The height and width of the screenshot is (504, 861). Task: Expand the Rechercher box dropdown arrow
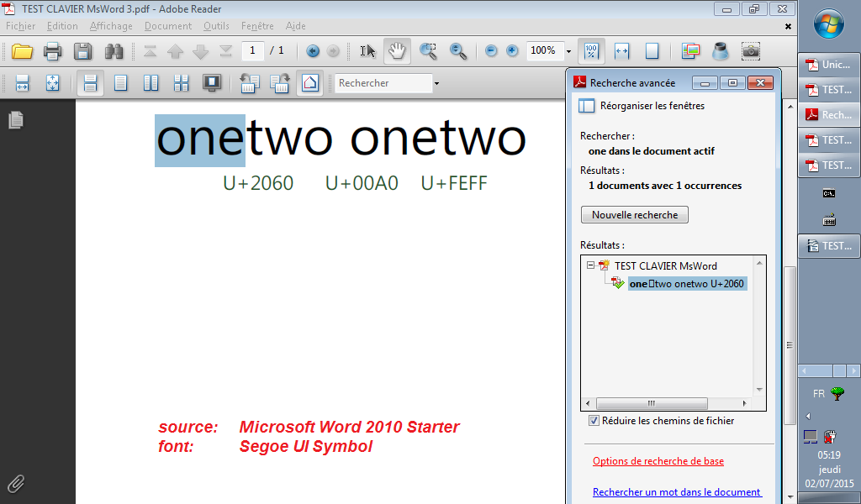[x=436, y=83]
